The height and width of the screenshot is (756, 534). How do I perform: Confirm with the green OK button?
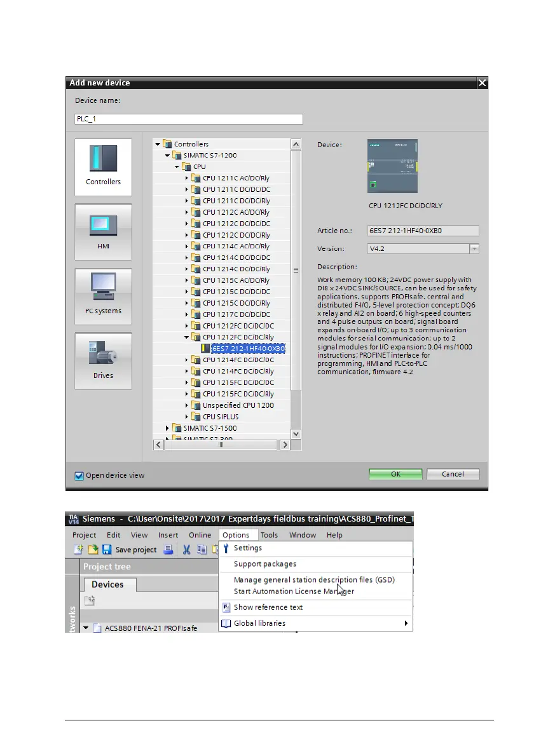395,475
